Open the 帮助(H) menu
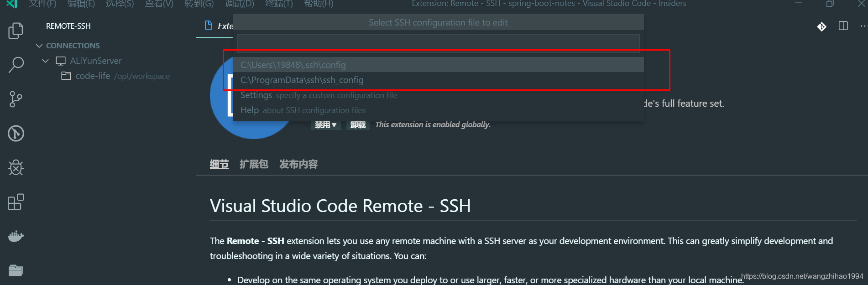868x285 pixels. (x=319, y=4)
